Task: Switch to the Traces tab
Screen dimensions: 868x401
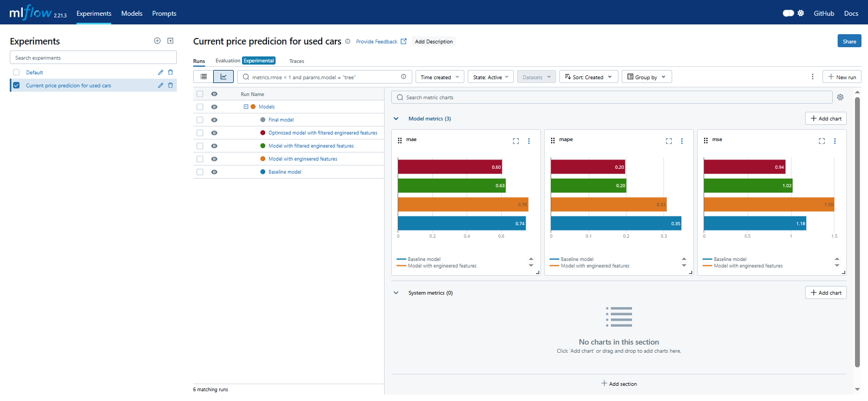Action: point(296,61)
